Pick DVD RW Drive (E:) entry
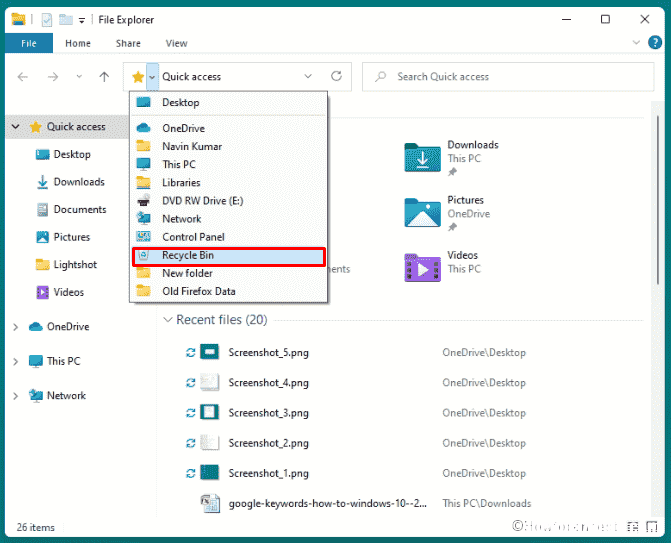 (x=229, y=201)
